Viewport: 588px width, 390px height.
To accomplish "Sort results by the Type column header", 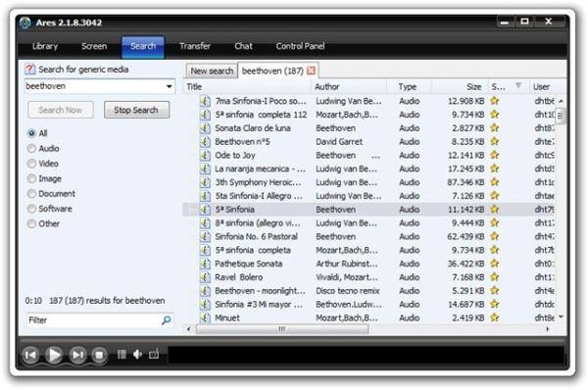I will click(409, 86).
